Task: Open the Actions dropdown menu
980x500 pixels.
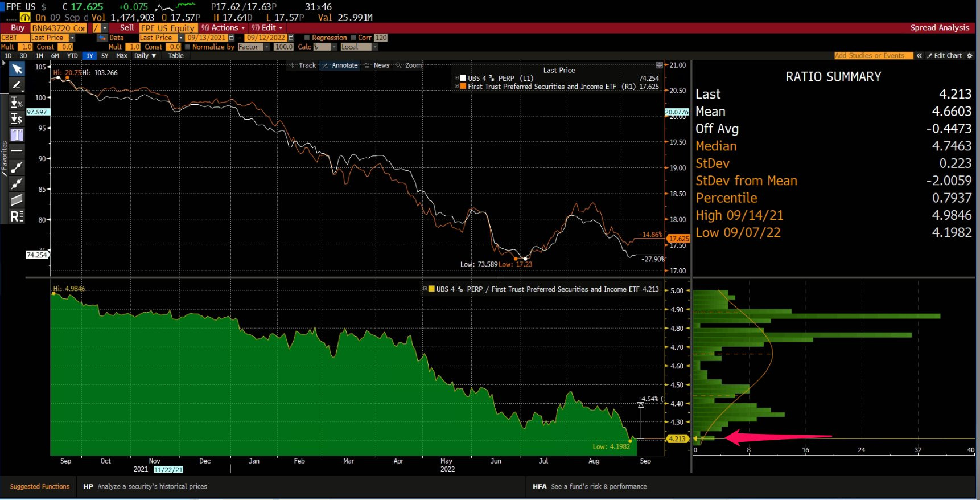Action: coord(223,28)
